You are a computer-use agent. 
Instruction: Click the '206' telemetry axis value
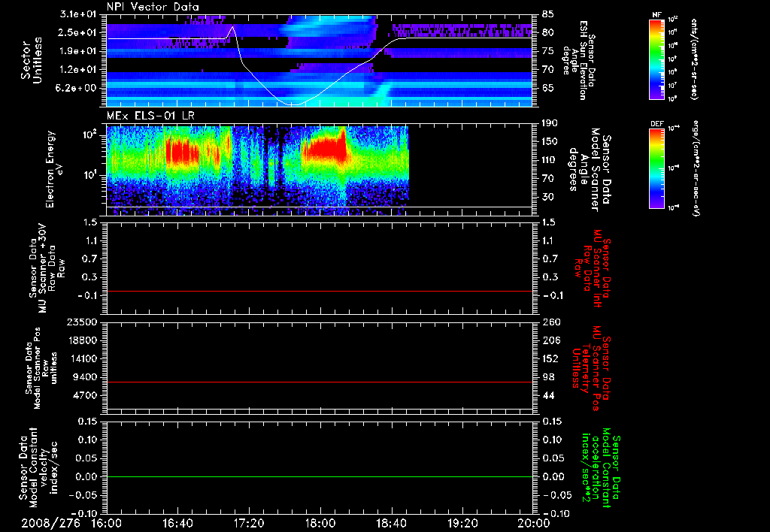point(550,340)
